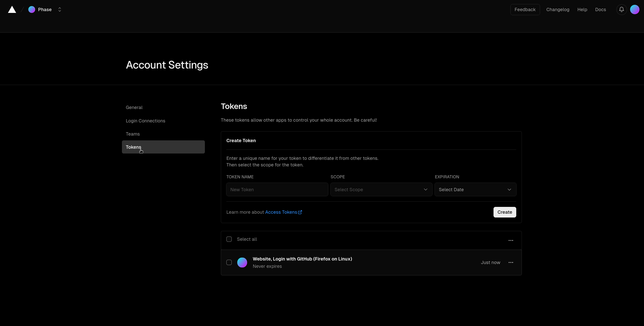Image resolution: width=644 pixels, height=326 pixels.
Task: Click the triangle logo icon
Action: pos(12,9)
